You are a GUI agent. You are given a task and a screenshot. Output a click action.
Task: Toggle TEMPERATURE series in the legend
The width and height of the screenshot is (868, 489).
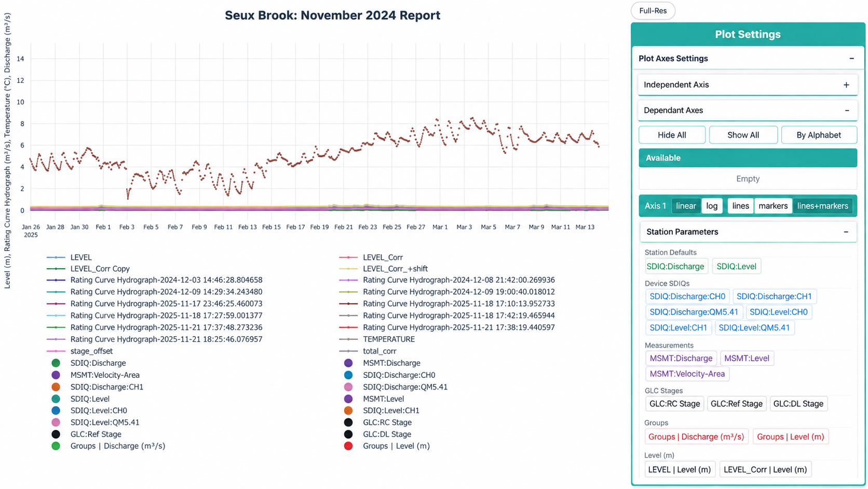click(x=389, y=339)
